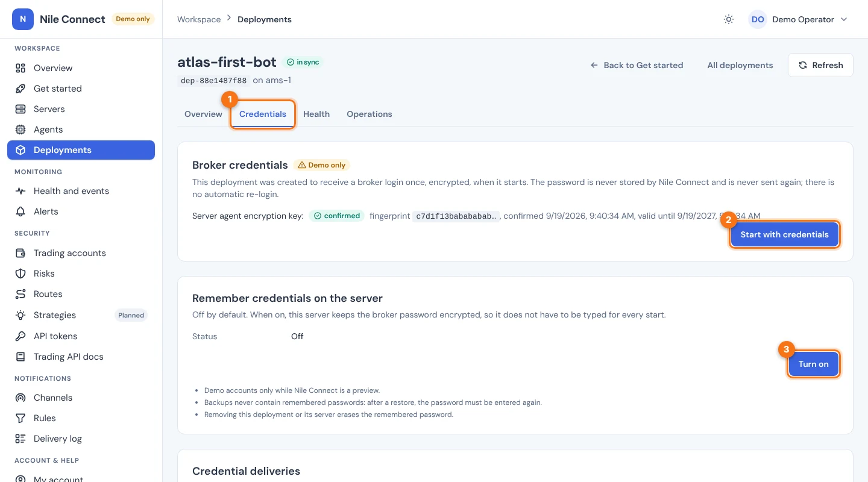The width and height of the screenshot is (868, 482).
Task: Click the Demo only badge beside Broker credentials
Action: point(322,165)
